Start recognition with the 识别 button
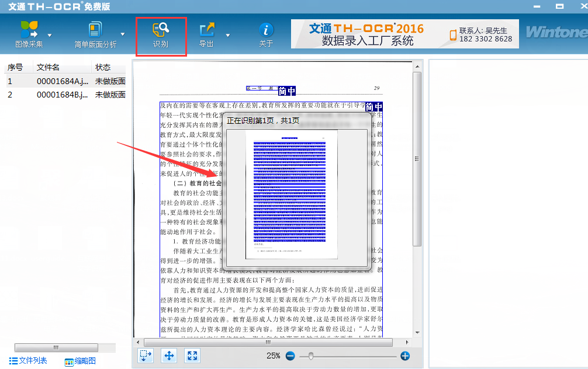Screen dimensions: 588x369 (x=161, y=29)
